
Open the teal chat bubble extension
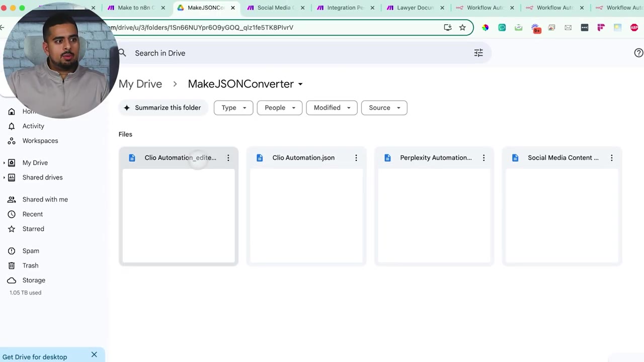pyautogui.click(x=502, y=28)
